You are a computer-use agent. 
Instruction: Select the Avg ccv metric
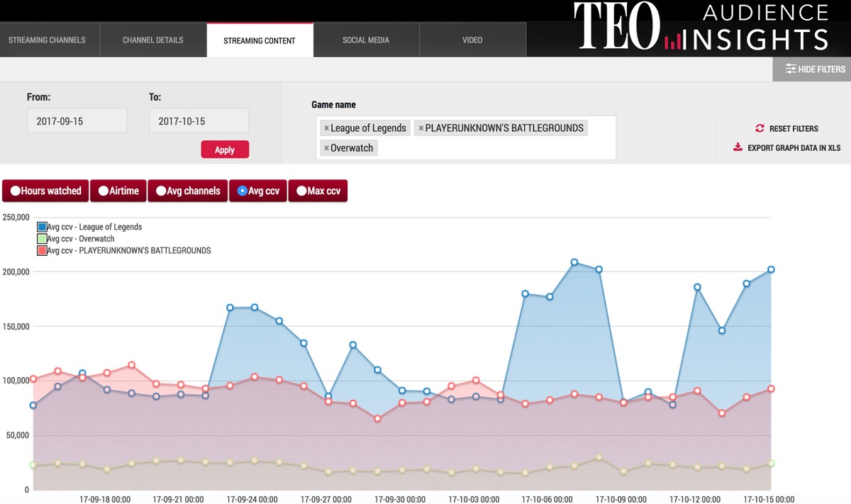click(258, 191)
